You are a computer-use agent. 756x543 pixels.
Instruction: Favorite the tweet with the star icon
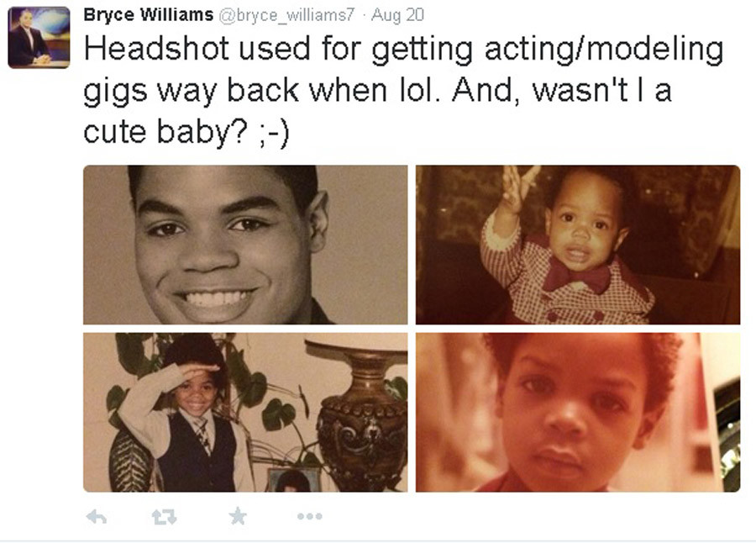[x=238, y=516]
